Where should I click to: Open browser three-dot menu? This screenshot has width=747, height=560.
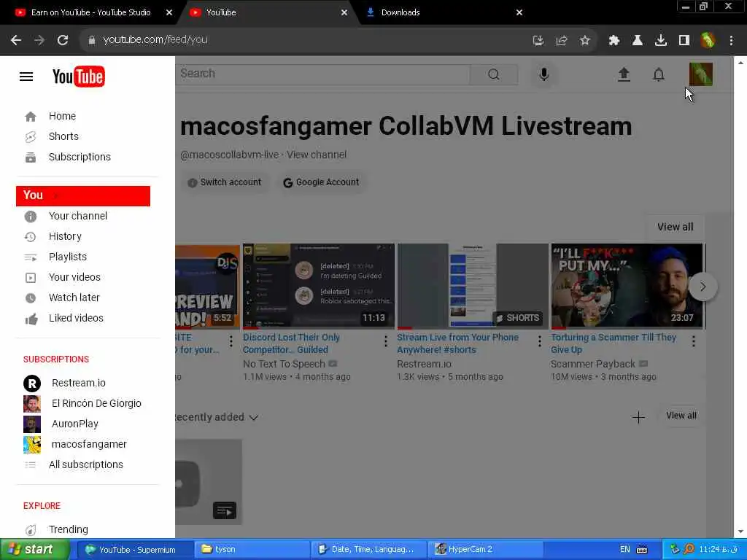click(x=731, y=41)
